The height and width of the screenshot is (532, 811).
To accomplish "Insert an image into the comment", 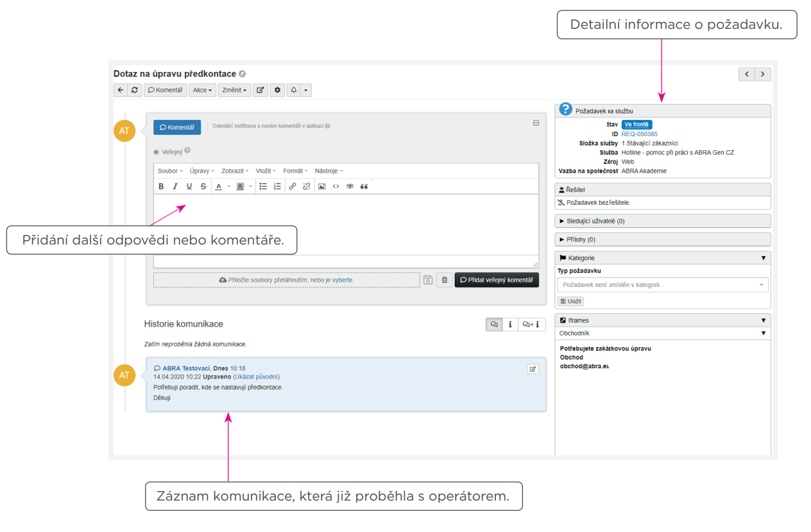I will [x=322, y=187].
